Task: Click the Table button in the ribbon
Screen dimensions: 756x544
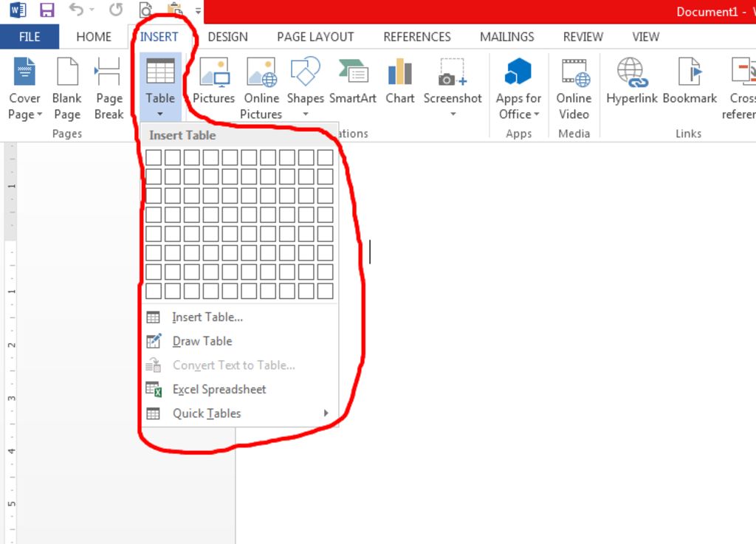Action: (x=160, y=87)
